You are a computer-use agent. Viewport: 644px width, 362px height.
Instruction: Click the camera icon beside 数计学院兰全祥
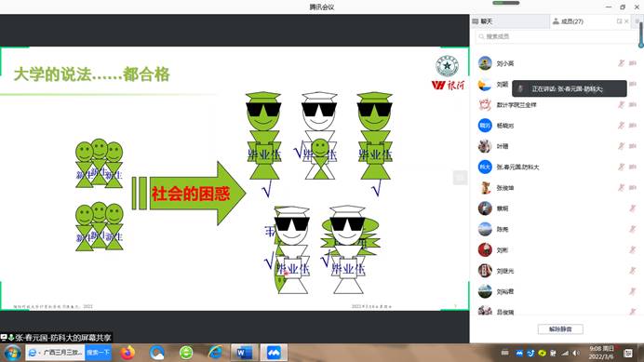click(633, 105)
